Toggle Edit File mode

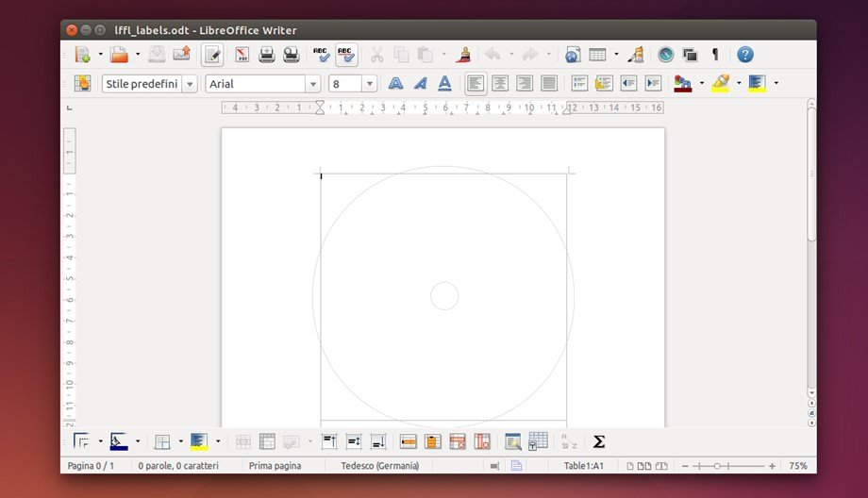tap(213, 55)
